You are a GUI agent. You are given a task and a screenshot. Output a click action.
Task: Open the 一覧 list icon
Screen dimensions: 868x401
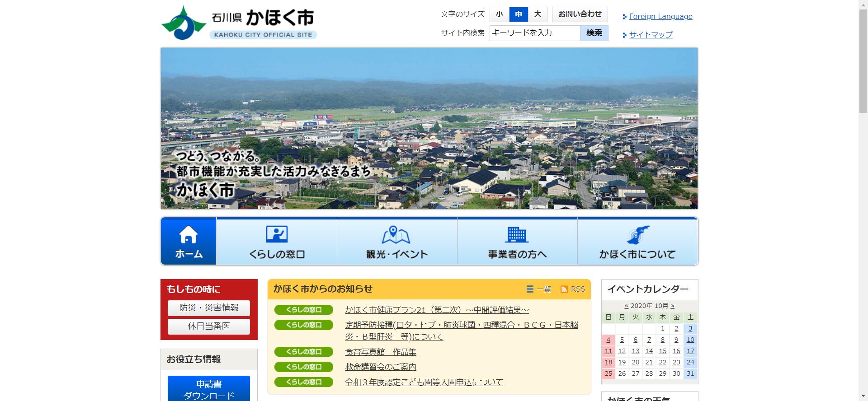point(530,289)
